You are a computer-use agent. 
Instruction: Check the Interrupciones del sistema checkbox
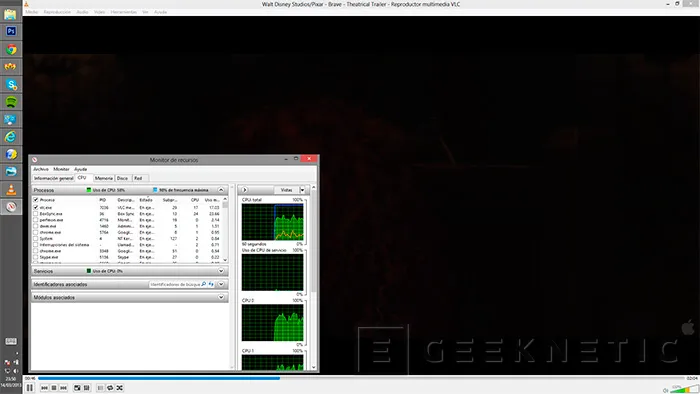pyautogui.click(x=36, y=245)
